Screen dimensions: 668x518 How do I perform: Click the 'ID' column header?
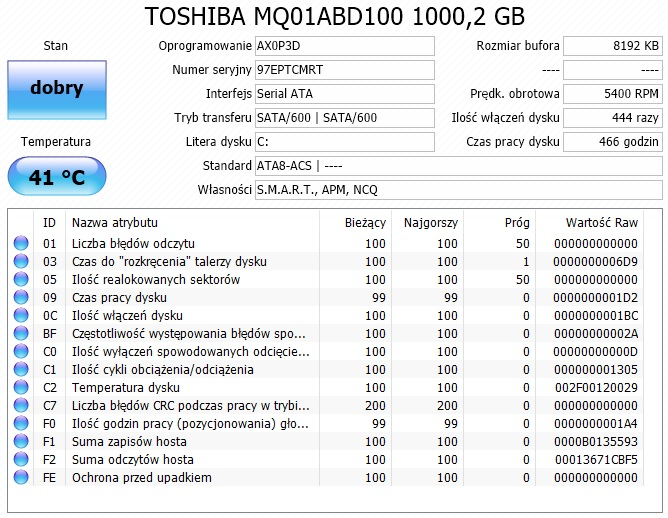[x=49, y=222]
